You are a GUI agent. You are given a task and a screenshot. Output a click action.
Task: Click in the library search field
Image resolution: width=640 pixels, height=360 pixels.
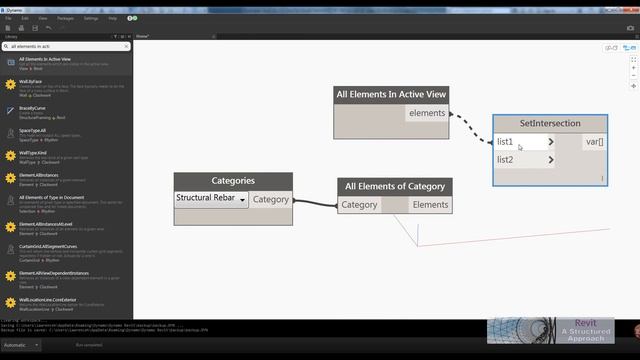(65, 47)
